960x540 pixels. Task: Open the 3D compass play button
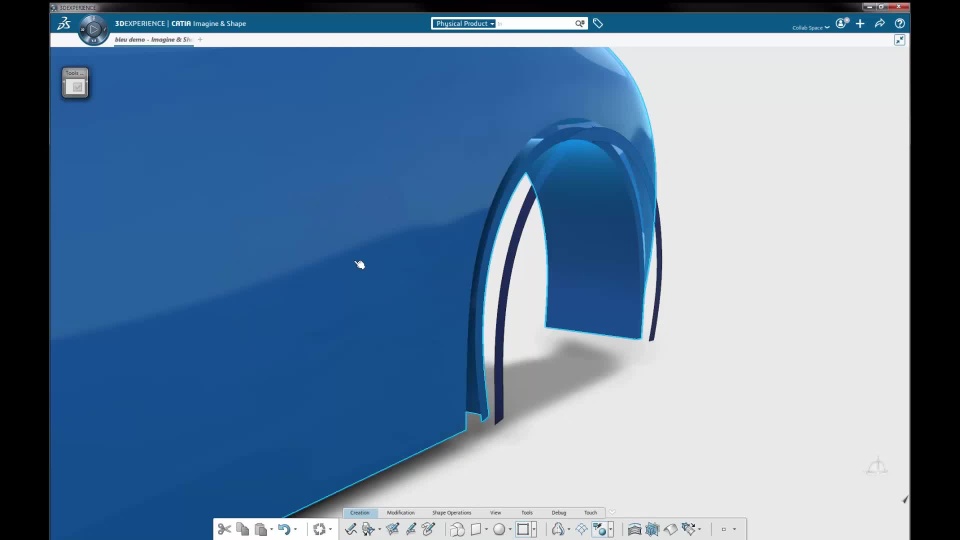93,29
